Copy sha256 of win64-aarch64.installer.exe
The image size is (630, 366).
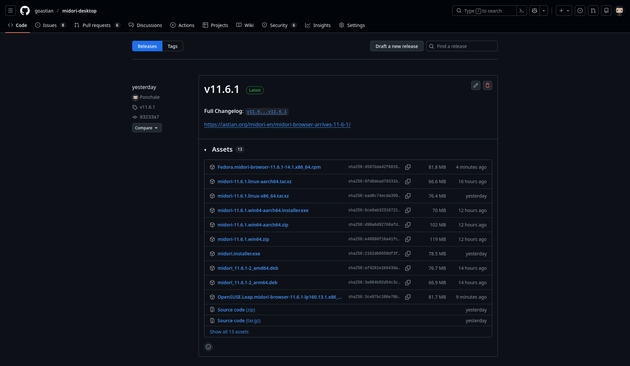coord(408,211)
